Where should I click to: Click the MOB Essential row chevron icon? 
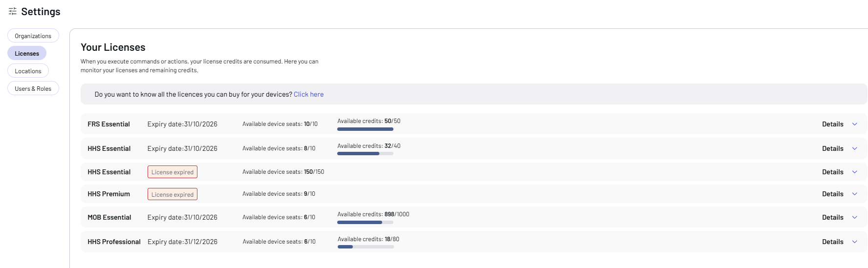855,217
